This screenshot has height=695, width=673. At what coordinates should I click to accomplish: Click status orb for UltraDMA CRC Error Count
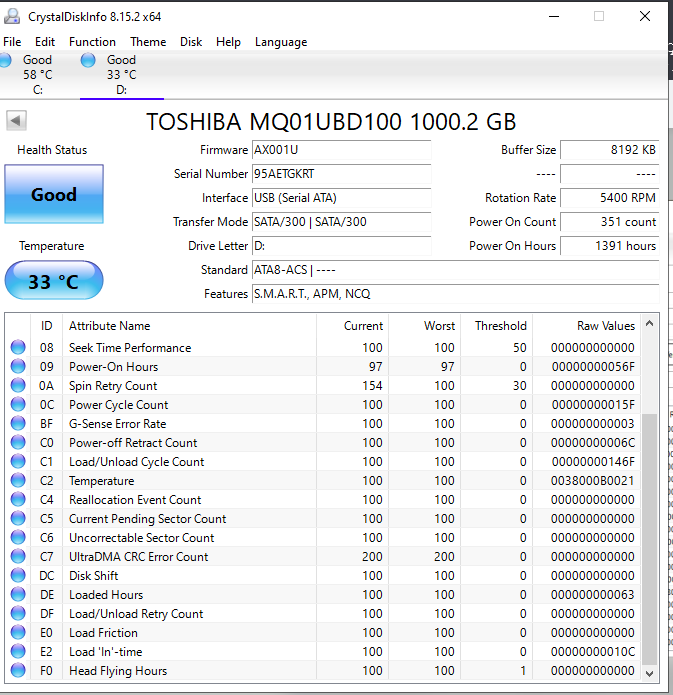(18, 557)
